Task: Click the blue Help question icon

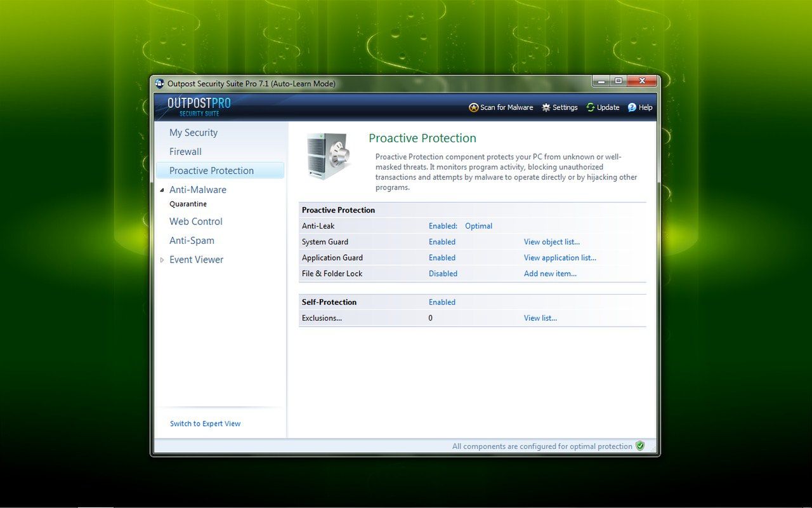Action: pos(632,107)
